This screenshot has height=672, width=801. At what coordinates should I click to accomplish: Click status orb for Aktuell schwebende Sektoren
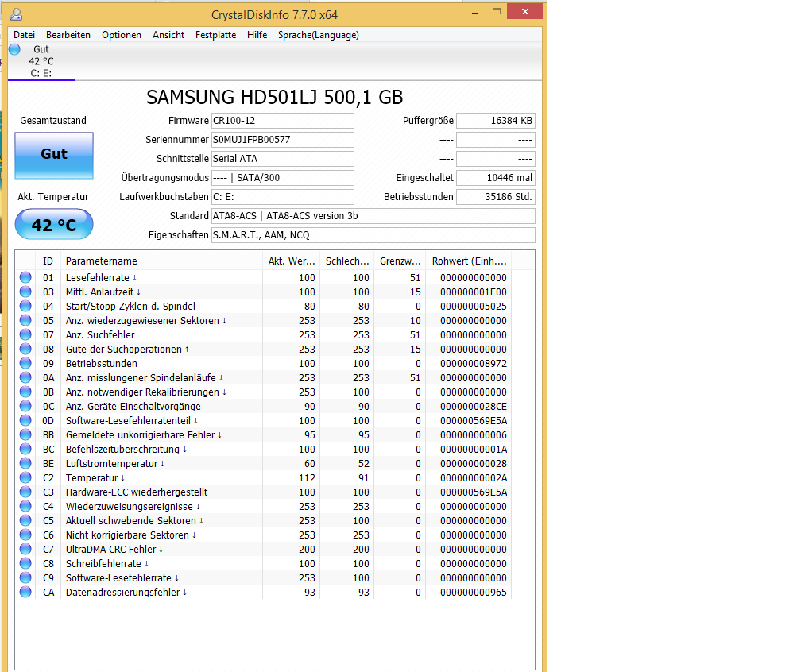tap(25, 520)
